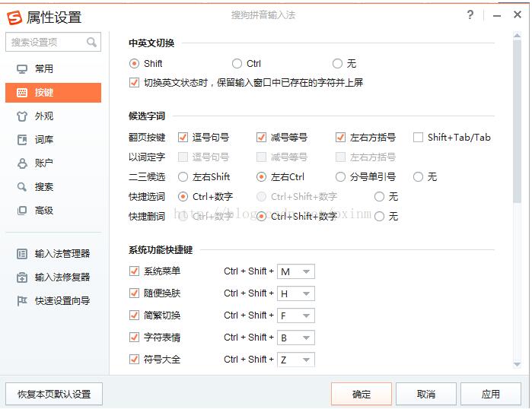532x409 pixels.
Task: Click the 词库 book icon
Action: click(x=22, y=140)
